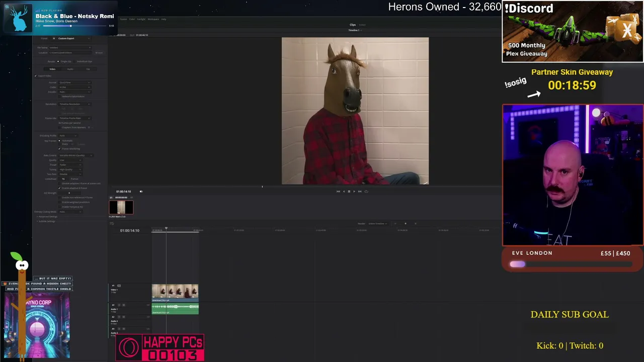The image size is (644, 362).
Task: Solo the Audio 1 track
Action: (x=119, y=305)
